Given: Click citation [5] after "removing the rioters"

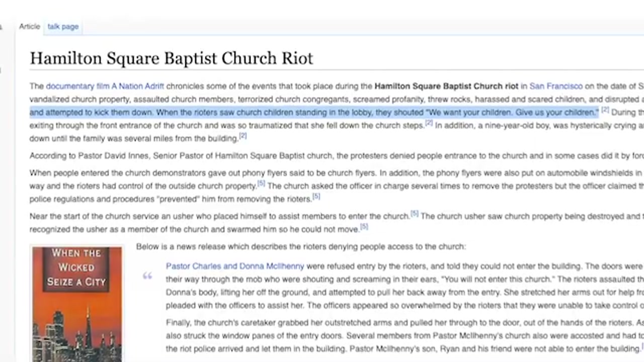Looking at the screenshot, I should 316,197.
